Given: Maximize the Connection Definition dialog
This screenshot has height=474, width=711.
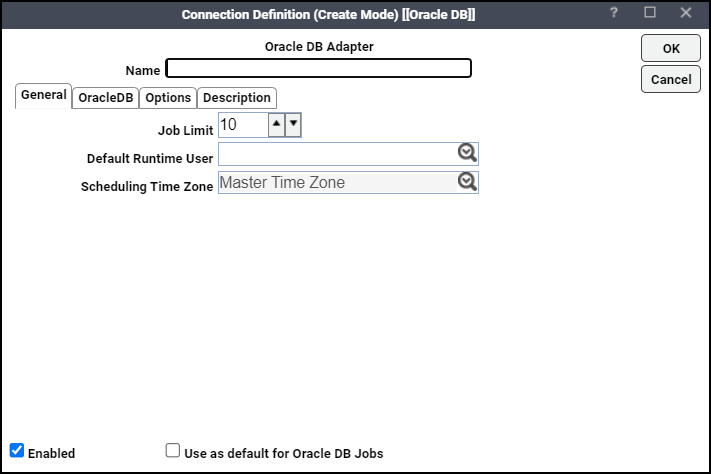Looking at the screenshot, I should [x=650, y=12].
